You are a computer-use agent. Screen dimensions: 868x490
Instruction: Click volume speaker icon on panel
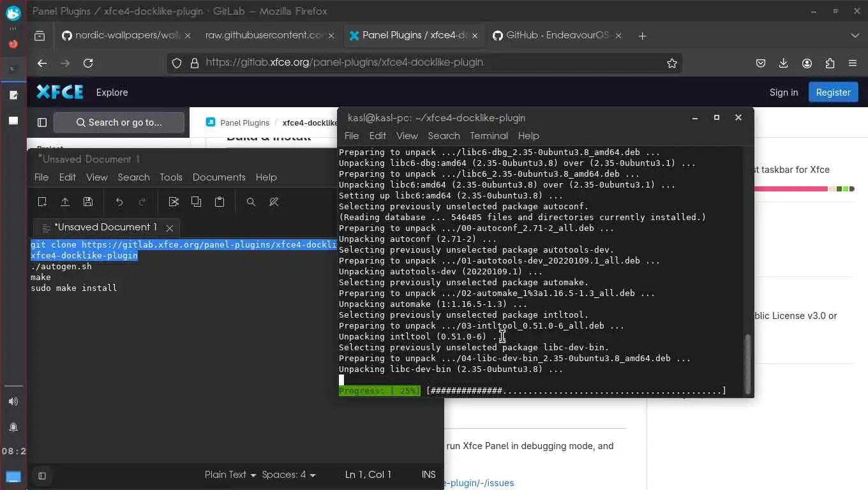pos(13,401)
